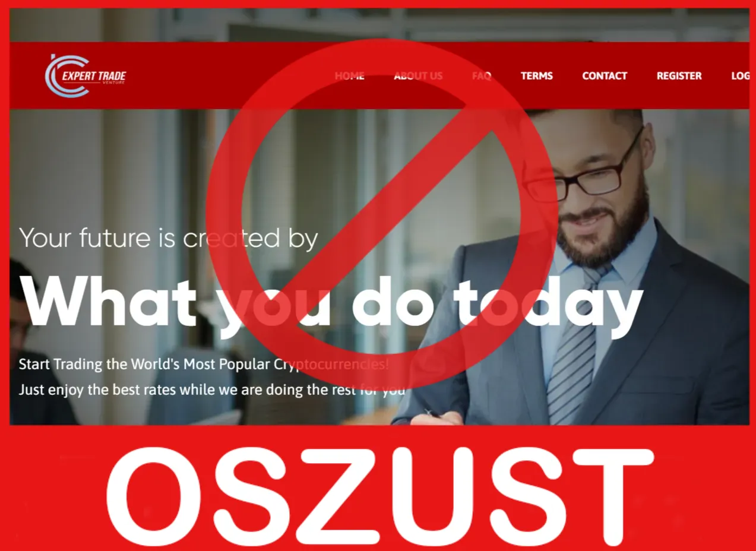Click the "Start Trading the World's Most Popular" line

[204, 364]
